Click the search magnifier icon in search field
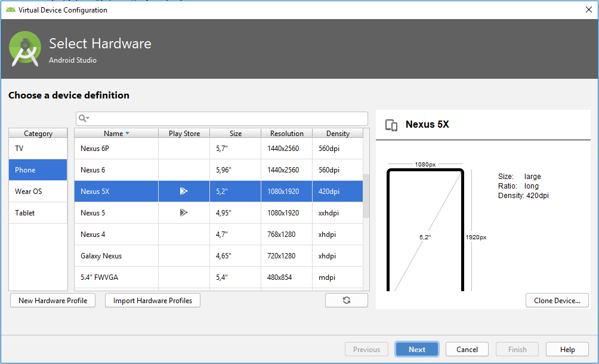The height and width of the screenshot is (364, 599). click(84, 119)
